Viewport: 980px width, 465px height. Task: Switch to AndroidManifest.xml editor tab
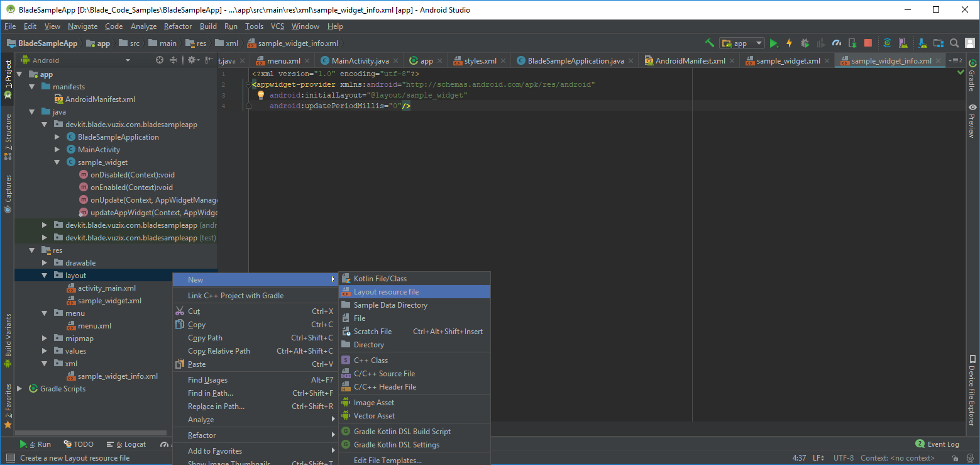click(x=690, y=61)
